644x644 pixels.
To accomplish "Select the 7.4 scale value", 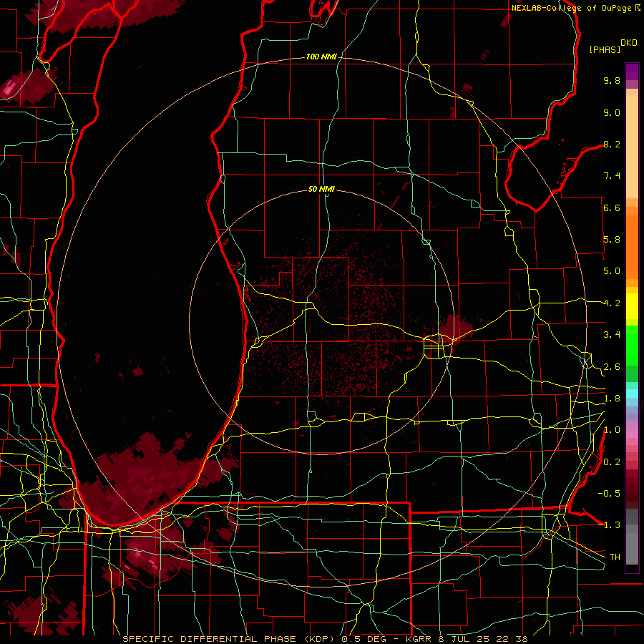I will pos(612,176).
